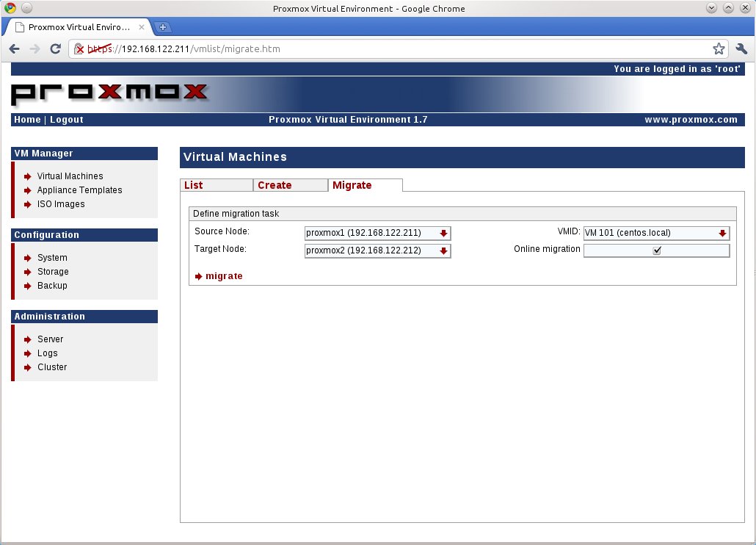
Task: Open a new tab with plus button
Action: pos(163,27)
